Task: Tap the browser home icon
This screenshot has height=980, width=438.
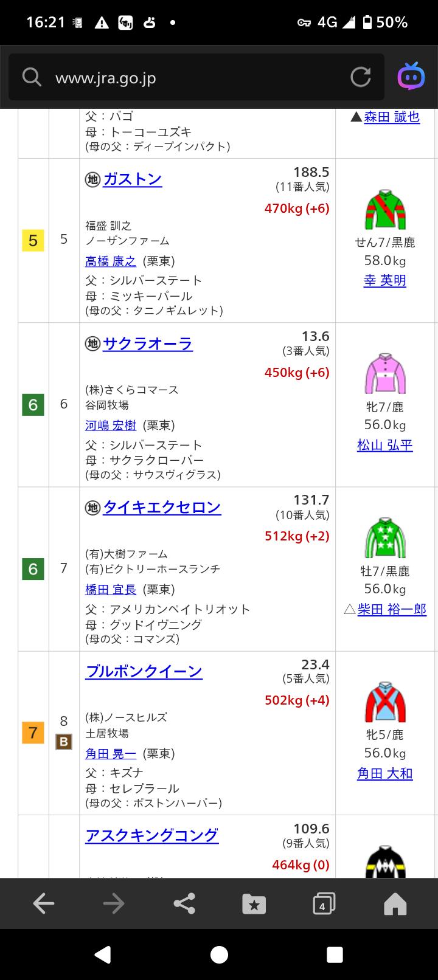Action: (x=395, y=904)
